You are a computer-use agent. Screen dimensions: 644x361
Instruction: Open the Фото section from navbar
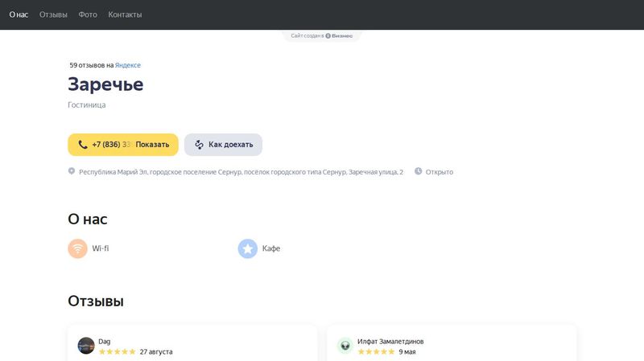(x=88, y=14)
